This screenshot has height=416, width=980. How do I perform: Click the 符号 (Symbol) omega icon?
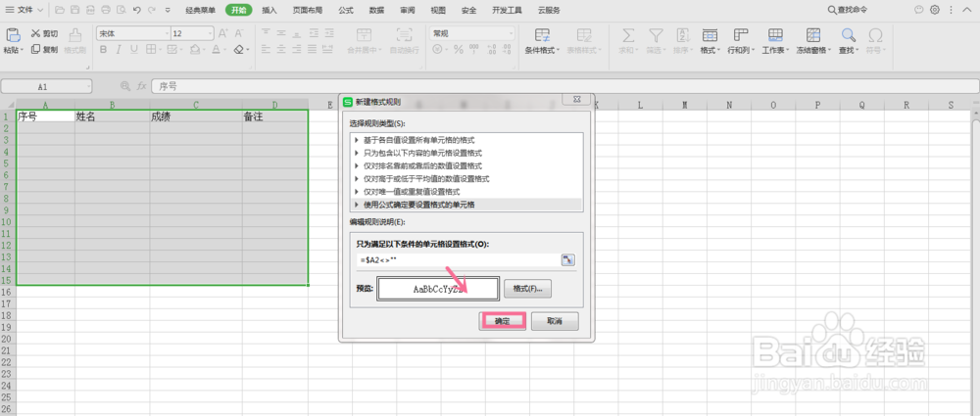click(x=875, y=35)
